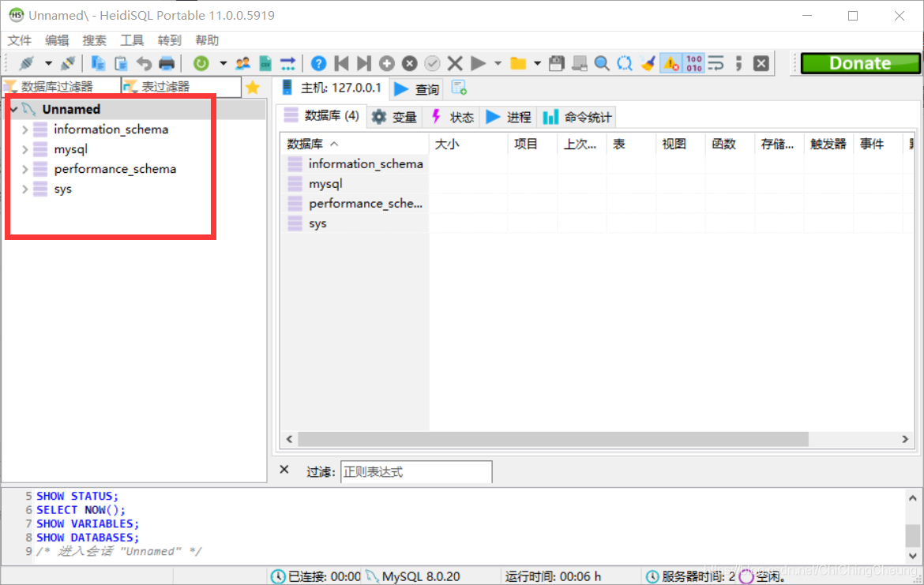Click the green Donate button
The height and width of the screenshot is (585, 924).
coord(860,63)
